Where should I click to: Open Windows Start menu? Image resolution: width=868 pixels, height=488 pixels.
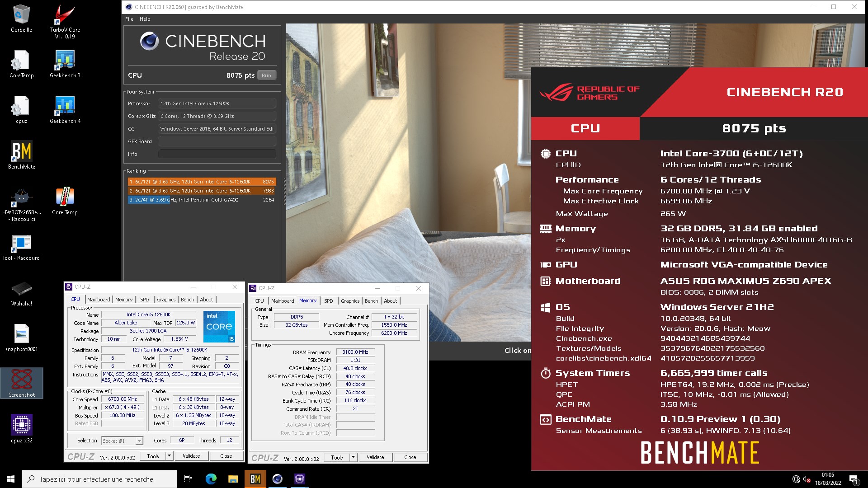(x=11, y=479)
